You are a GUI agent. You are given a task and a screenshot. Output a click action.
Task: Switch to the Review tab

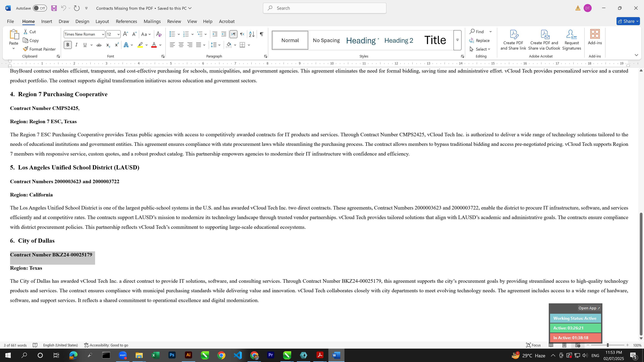174,21
